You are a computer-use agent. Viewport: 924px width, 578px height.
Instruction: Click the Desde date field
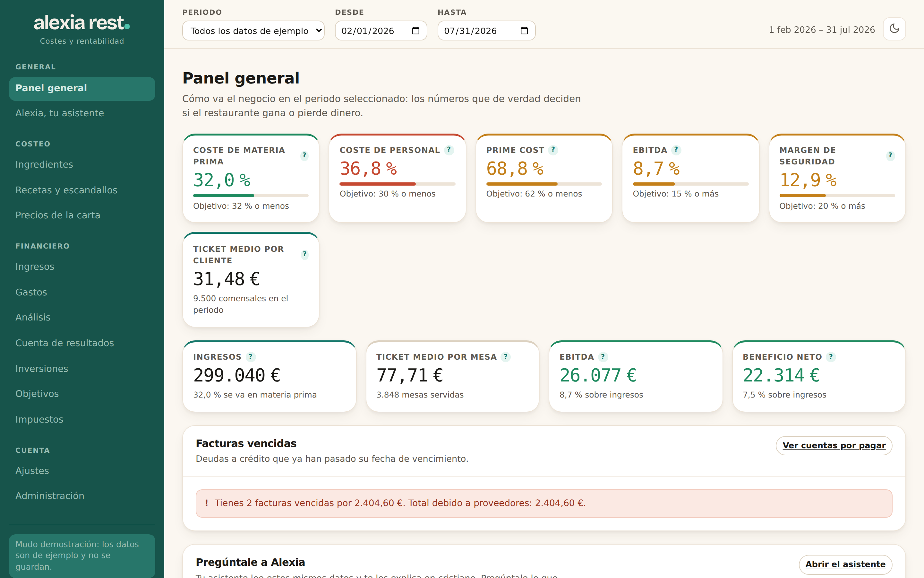point(381,31)
